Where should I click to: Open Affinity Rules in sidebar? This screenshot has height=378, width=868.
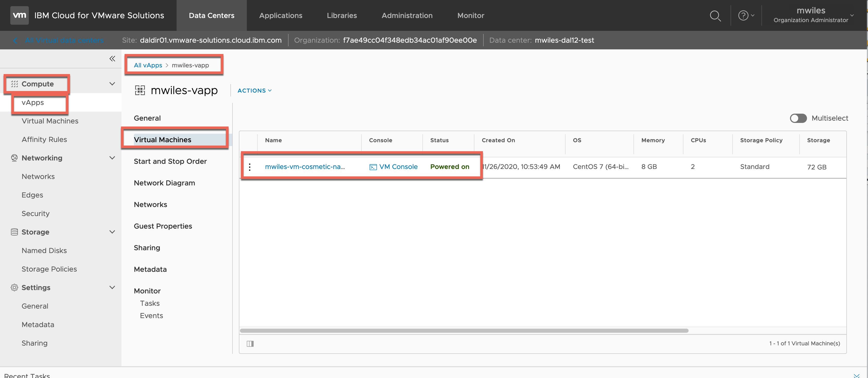[x=44, y=139]
